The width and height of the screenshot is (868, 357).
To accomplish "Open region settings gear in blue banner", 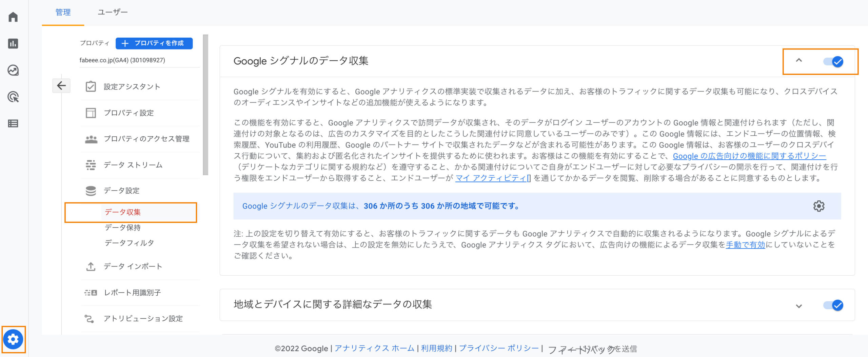I will (x=819, y=206).
